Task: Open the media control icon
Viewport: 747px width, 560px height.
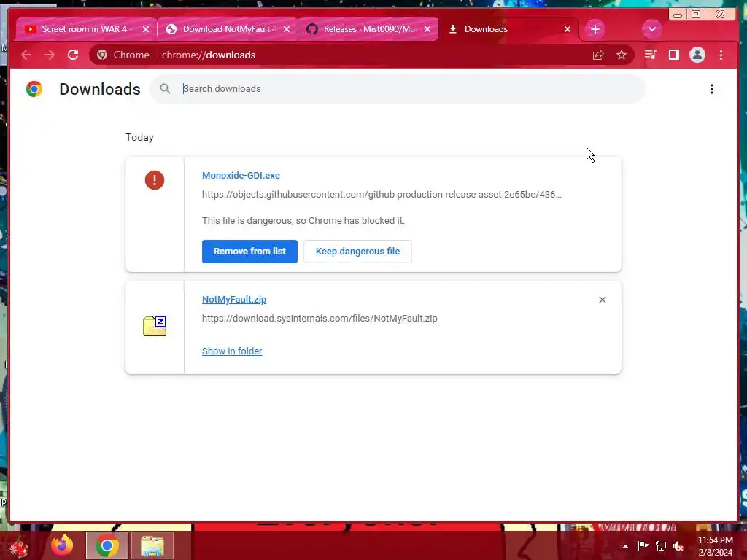Action: click(650, 55)
